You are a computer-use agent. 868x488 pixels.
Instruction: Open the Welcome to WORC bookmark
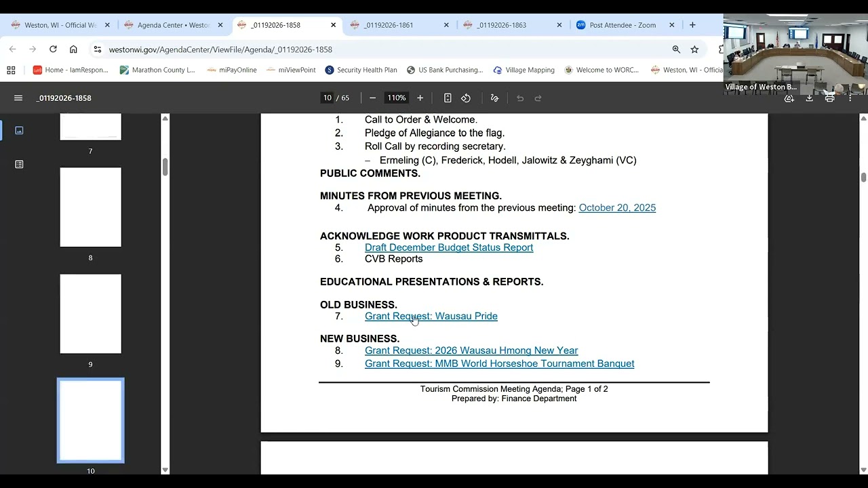pos(601,70)
